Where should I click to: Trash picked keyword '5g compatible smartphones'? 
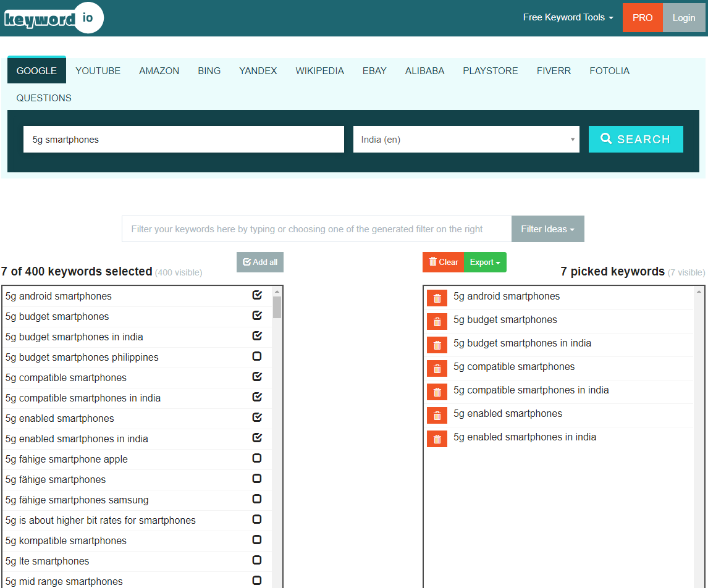(437, 368)
